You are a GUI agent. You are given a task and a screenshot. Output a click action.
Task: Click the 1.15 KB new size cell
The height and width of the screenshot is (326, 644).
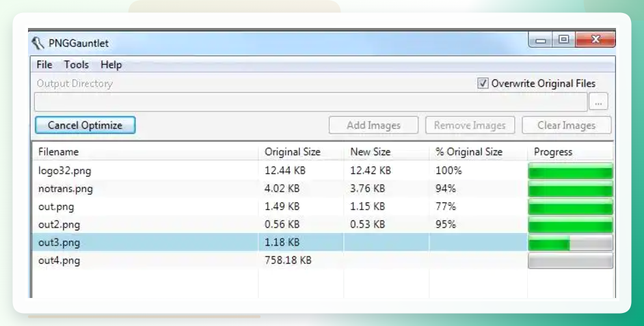tap(368, 206)
